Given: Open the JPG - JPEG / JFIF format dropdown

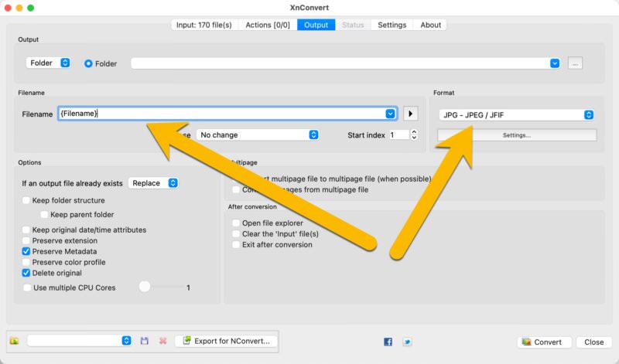Looking at the screenshot, I should [517, 114].
